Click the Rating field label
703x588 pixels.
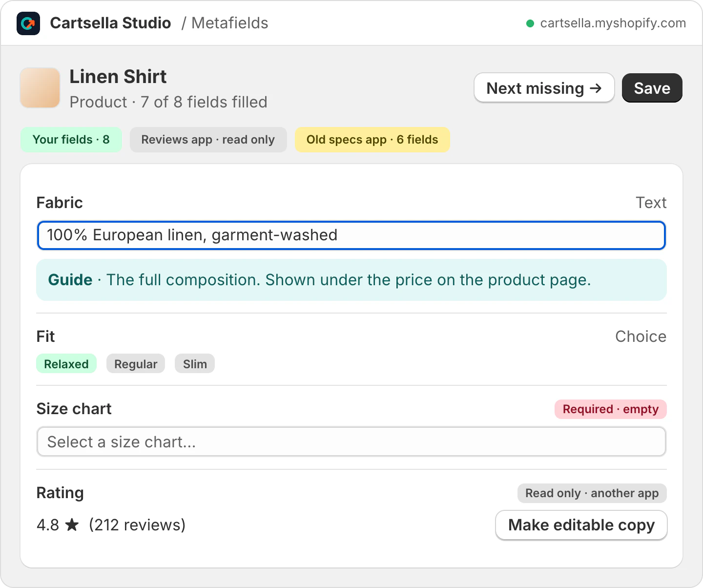point(60,493)
